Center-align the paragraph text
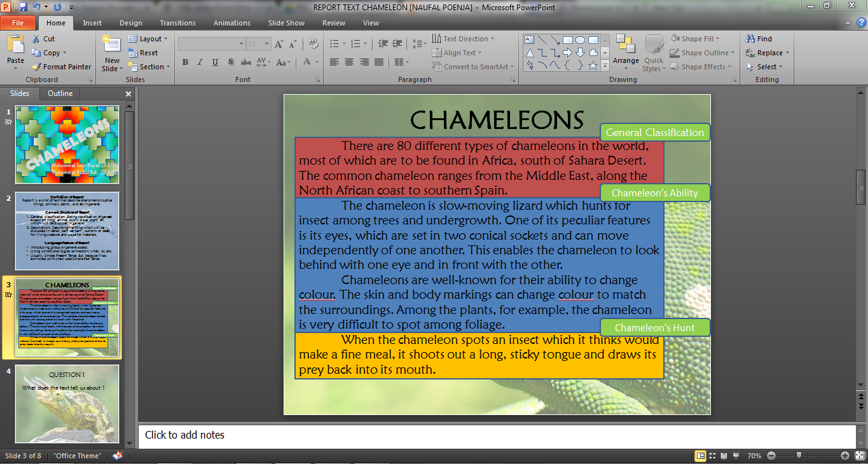 coord(349,62)
